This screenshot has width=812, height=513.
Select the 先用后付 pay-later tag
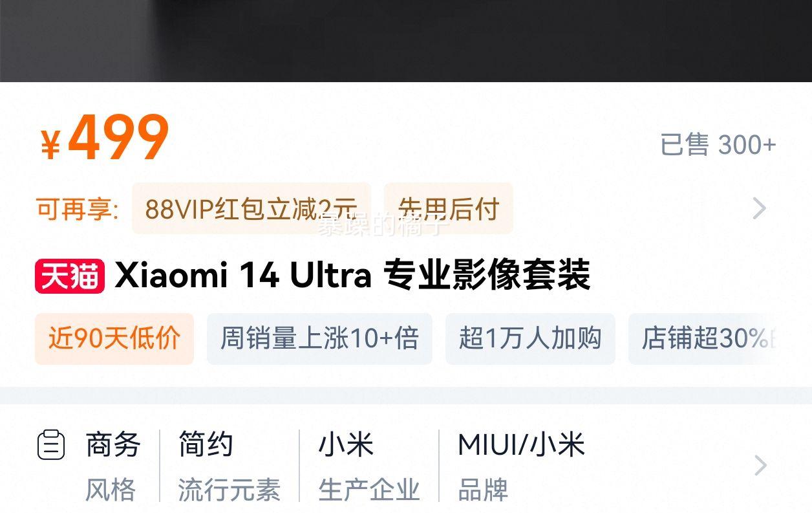(449, 208)
